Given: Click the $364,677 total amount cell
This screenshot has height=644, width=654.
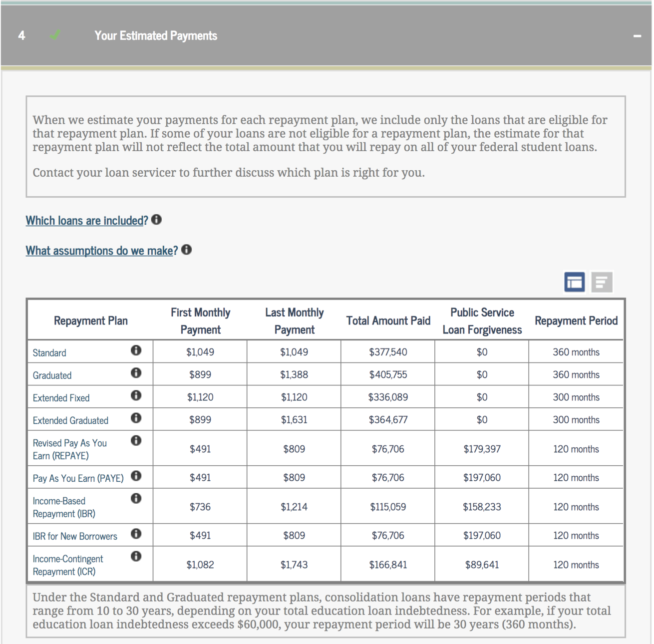Looking at the screenshot, I should point(388,420).
